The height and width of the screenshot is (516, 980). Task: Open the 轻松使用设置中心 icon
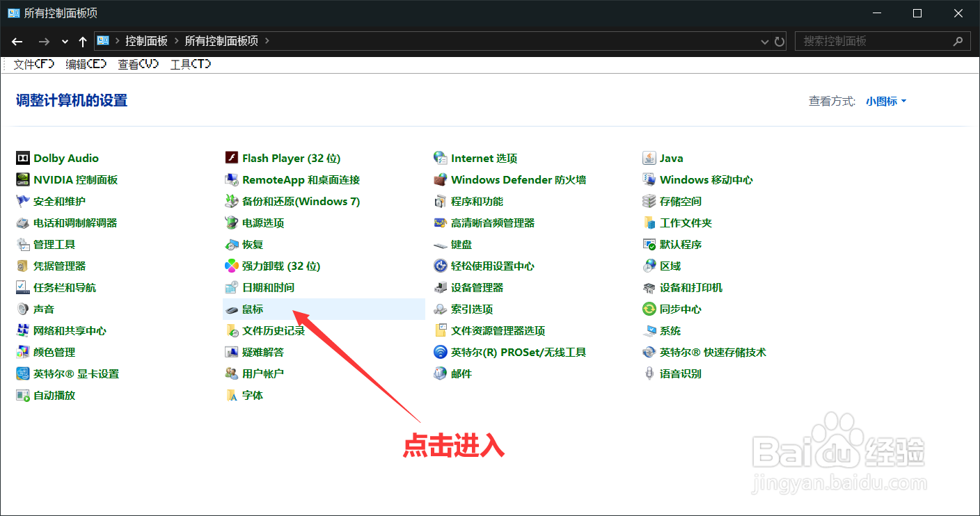pyautogui.click(x=440, y=266)
